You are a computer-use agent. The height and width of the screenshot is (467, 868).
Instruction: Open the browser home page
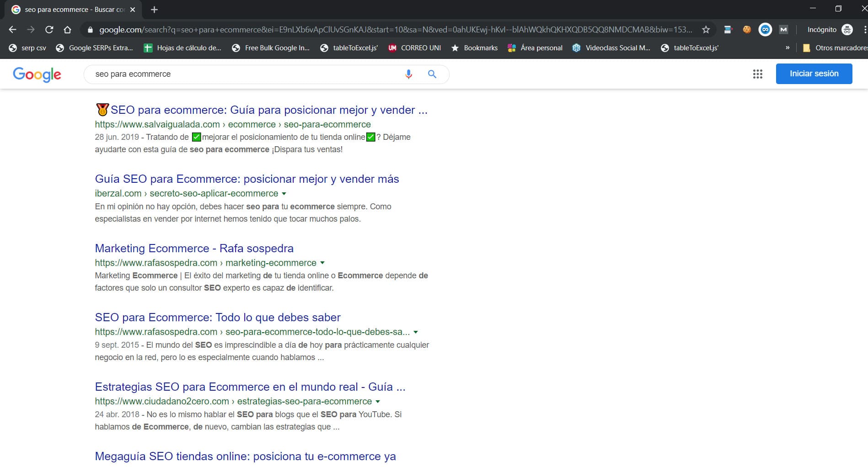tap(67, 30)
